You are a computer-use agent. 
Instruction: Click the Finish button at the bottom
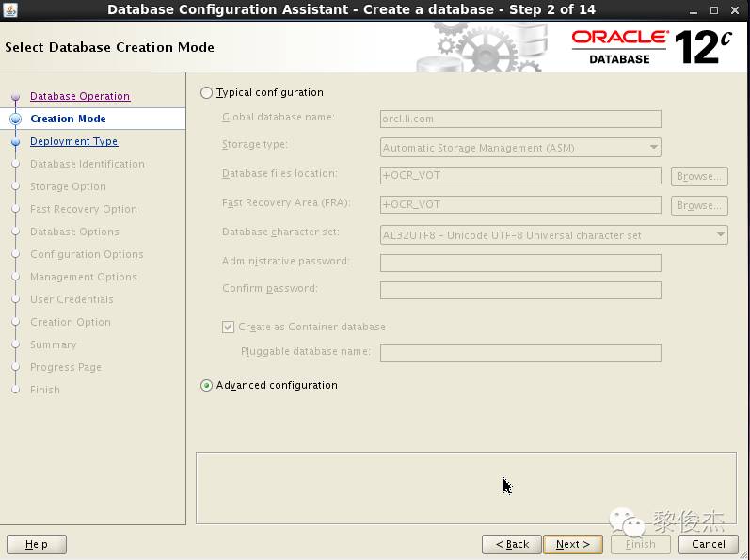pos(641,544)
